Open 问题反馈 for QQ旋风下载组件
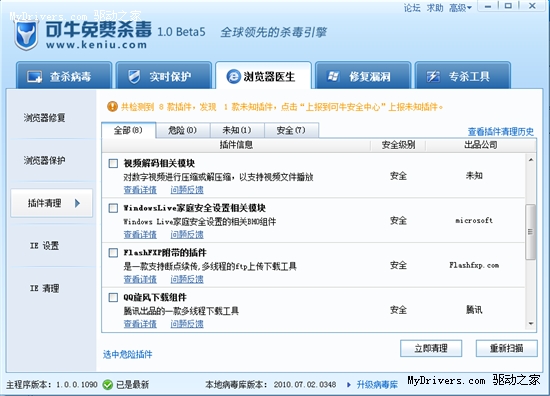The height and width of the screenshot is (396, 550). click(187, 324)
